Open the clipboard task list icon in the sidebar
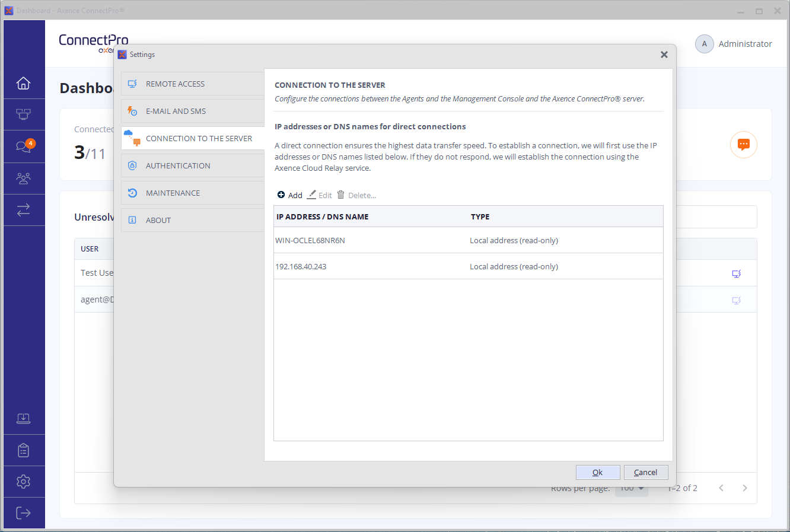Screen dimensions: 790x532 point(24,450)
